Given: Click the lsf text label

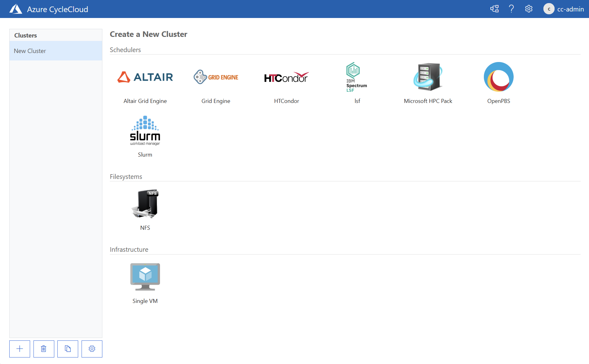Looking at the screenshot, I should click(x=357, y=101).
